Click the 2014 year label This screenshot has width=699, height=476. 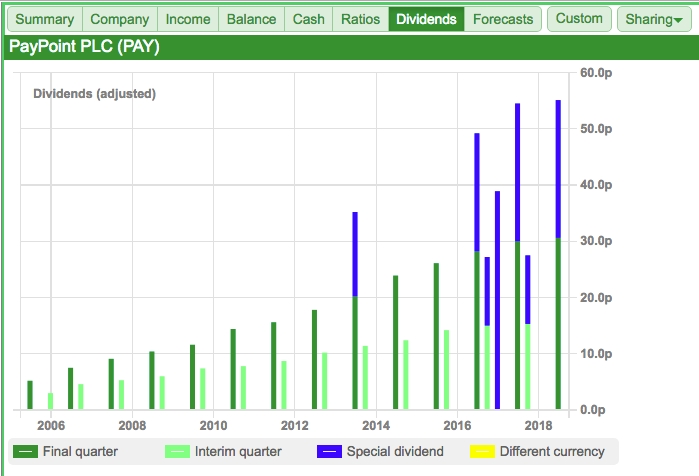coord(376,426)
